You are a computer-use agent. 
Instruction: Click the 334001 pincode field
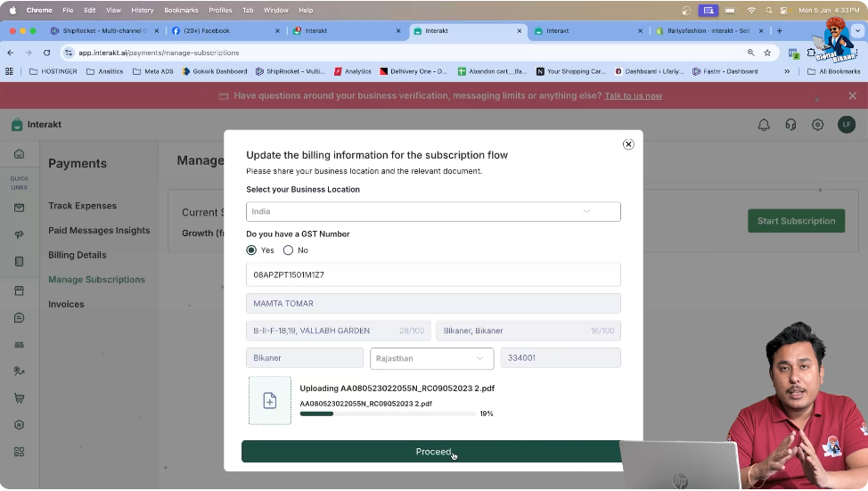click(x=561, y=358)
